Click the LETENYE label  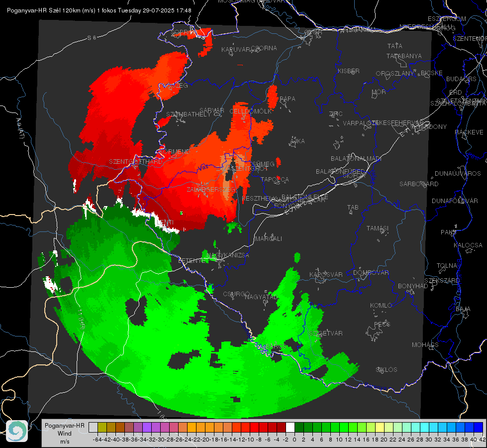pyautogui.click(x=192, y=260)
